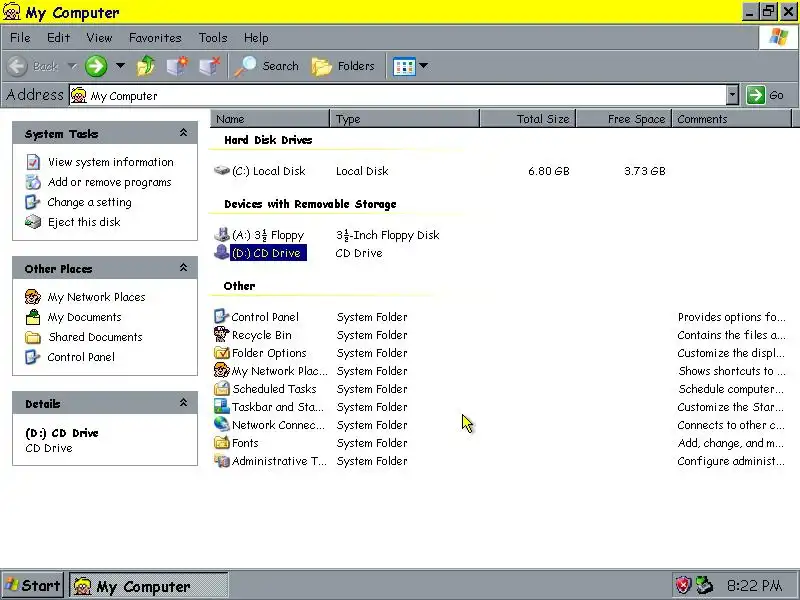Click the 3½-Inch Floppy Disk type text
The height and width of the screenshot is (600, 800).
[x=388, y=235]
